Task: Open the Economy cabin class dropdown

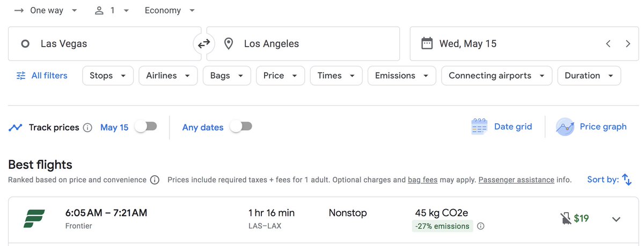Action: pos(170,11)
